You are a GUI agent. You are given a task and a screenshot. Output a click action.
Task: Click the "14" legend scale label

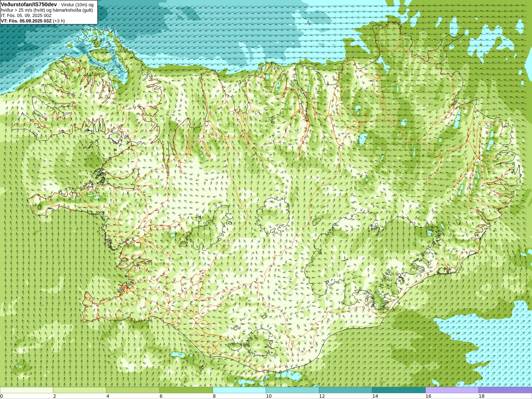point(375,396)
